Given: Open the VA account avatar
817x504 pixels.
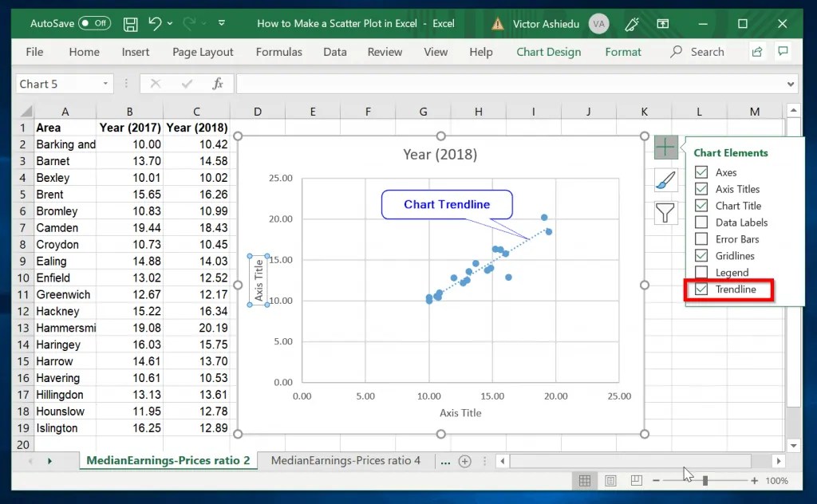Looking at the screenshot, I should point(598,24).
